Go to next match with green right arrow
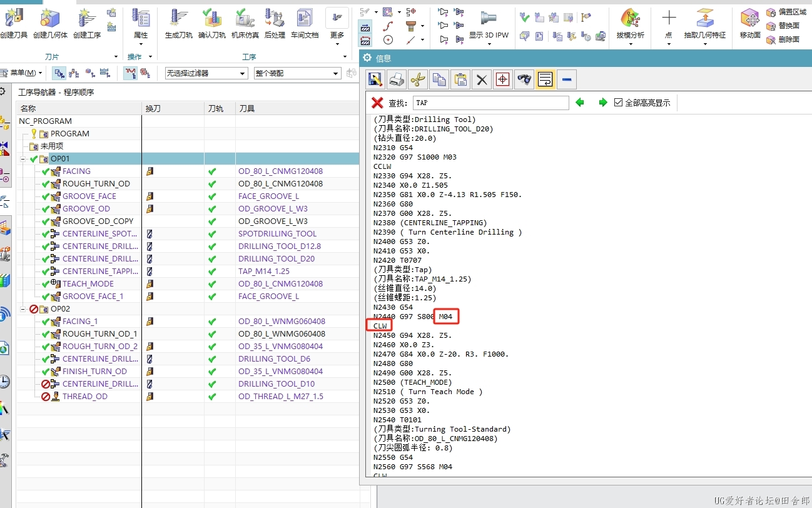This screenshot has height=508, width=812. 603,102
